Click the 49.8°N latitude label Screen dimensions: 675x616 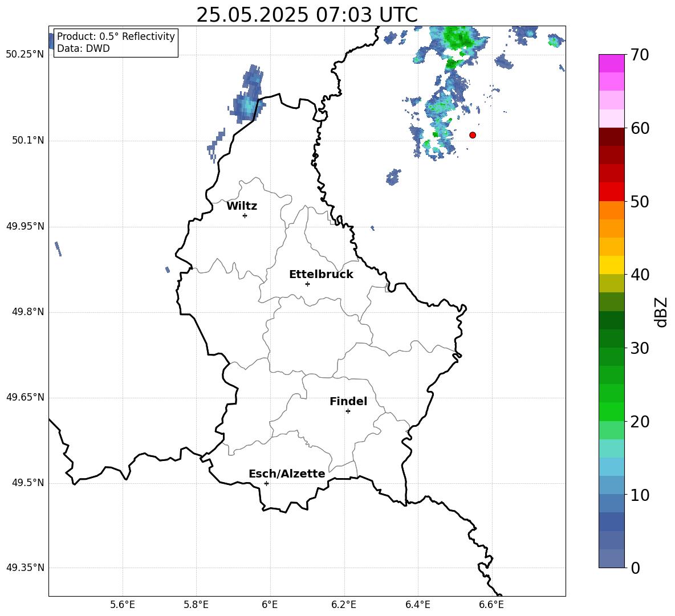pyautogui.click(x=28, y=312)
